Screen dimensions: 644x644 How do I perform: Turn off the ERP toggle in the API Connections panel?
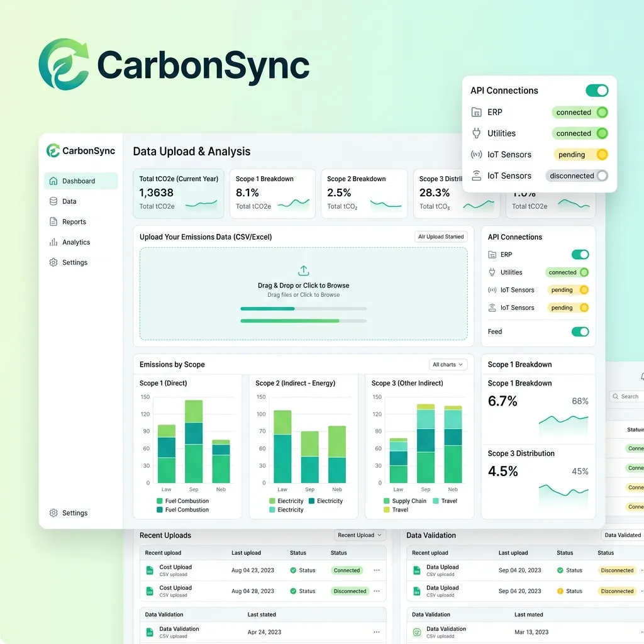pyautogui.click(x=580, y=255)
